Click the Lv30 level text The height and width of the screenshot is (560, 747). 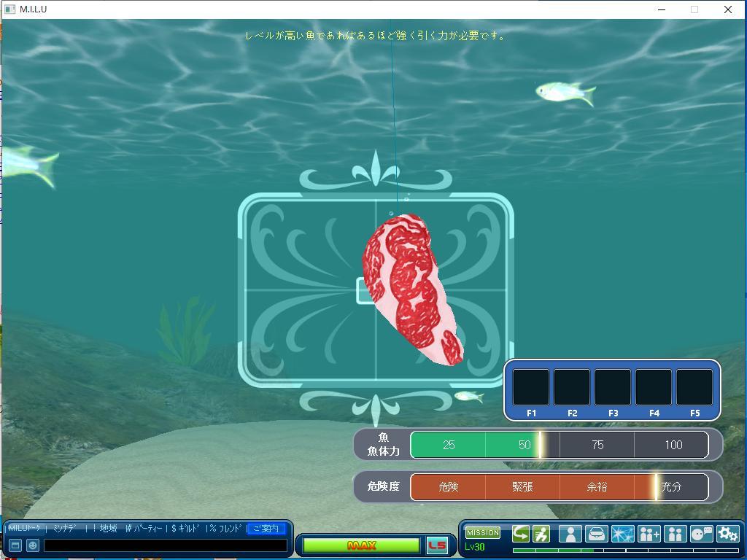[474, 547]
